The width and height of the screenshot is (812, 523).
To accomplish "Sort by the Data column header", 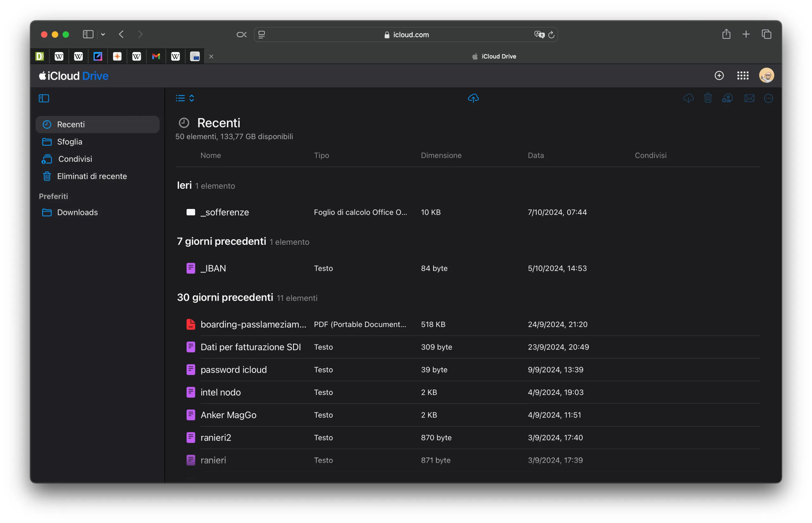I will point(535,155).
